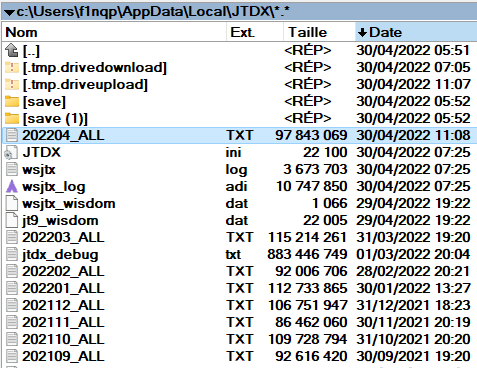This screenshot has height=368, width=477.
Task: Sort the list by the Nom column header
Action: (x=114, y=32)
